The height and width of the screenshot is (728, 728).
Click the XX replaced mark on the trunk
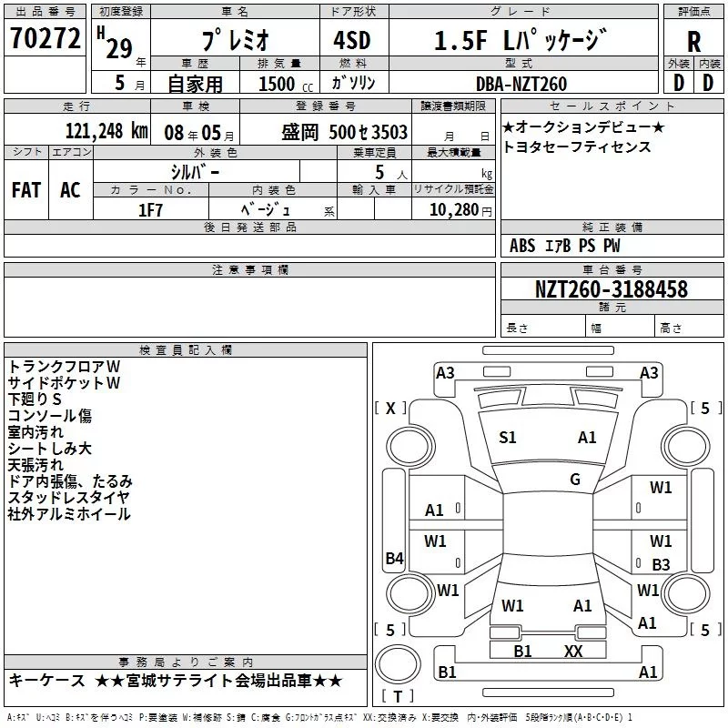click(x=573, y=652)
